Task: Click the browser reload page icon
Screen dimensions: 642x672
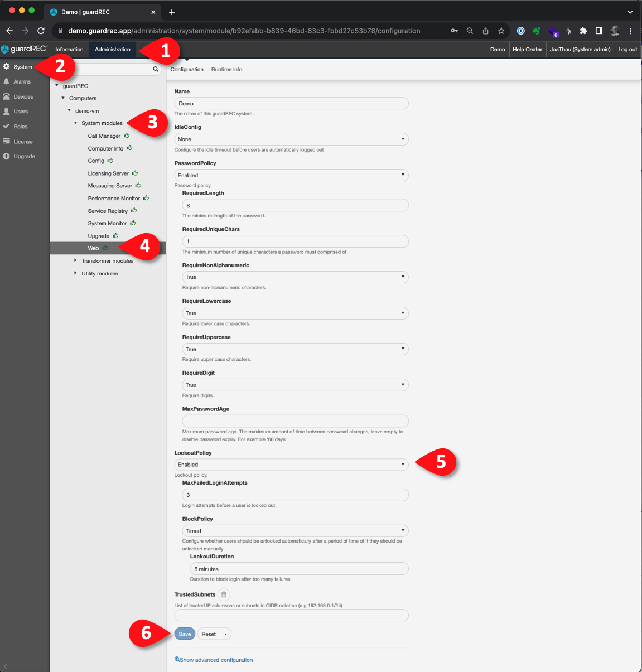Action: point(41,31)
